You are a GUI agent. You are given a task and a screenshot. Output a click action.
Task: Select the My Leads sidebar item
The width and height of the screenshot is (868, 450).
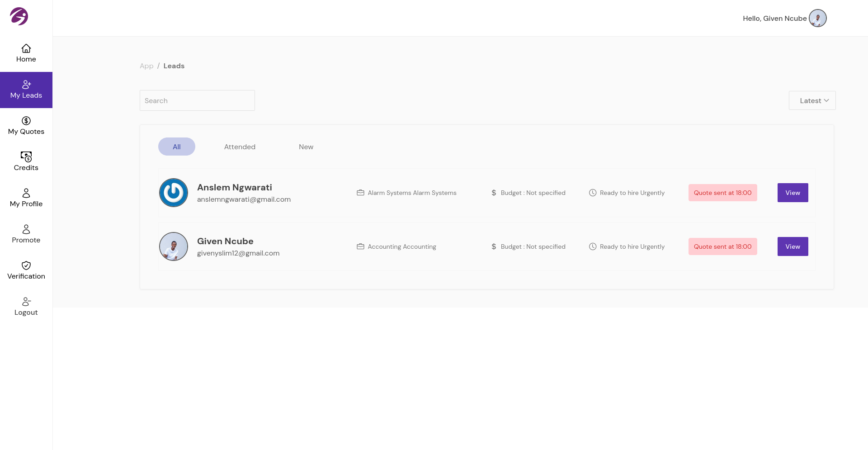point(26,90)
